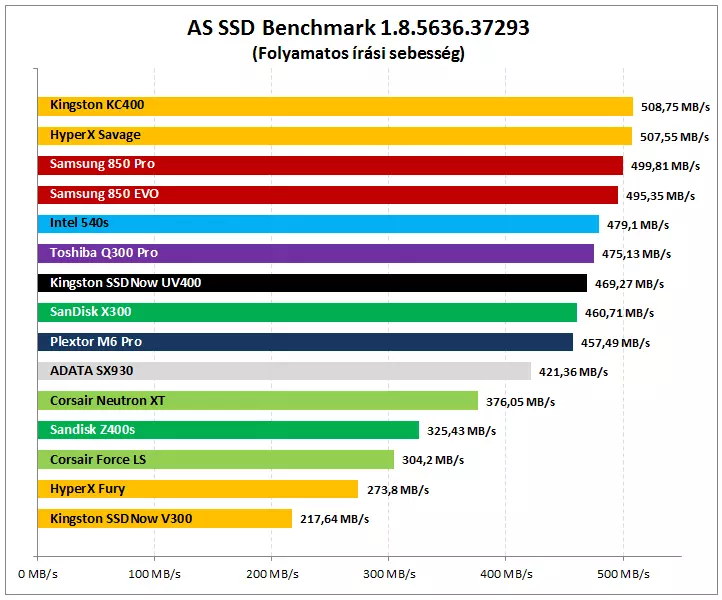
Task: Click the value label '499,81 MB/s'
Action: [x=665, y=166]
